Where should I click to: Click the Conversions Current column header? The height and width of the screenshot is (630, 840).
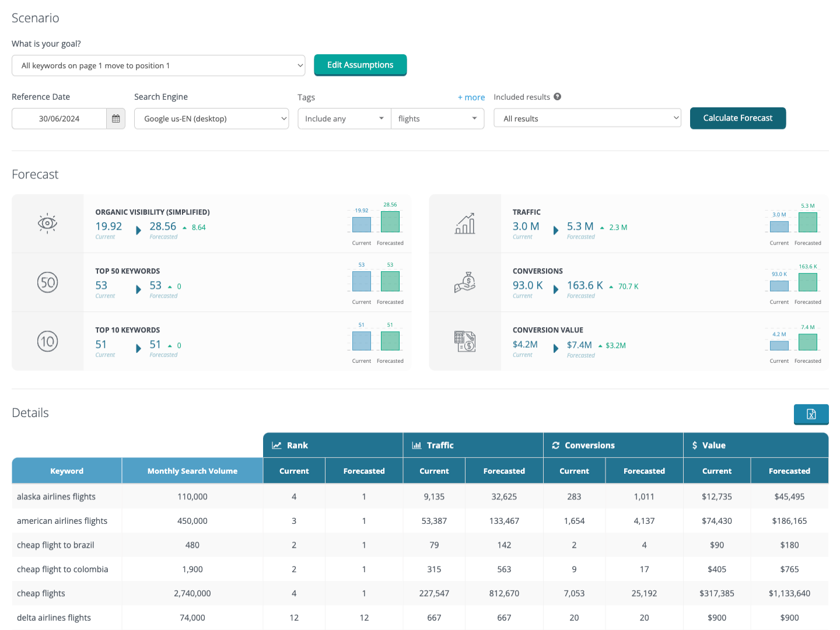pos(574,471)
